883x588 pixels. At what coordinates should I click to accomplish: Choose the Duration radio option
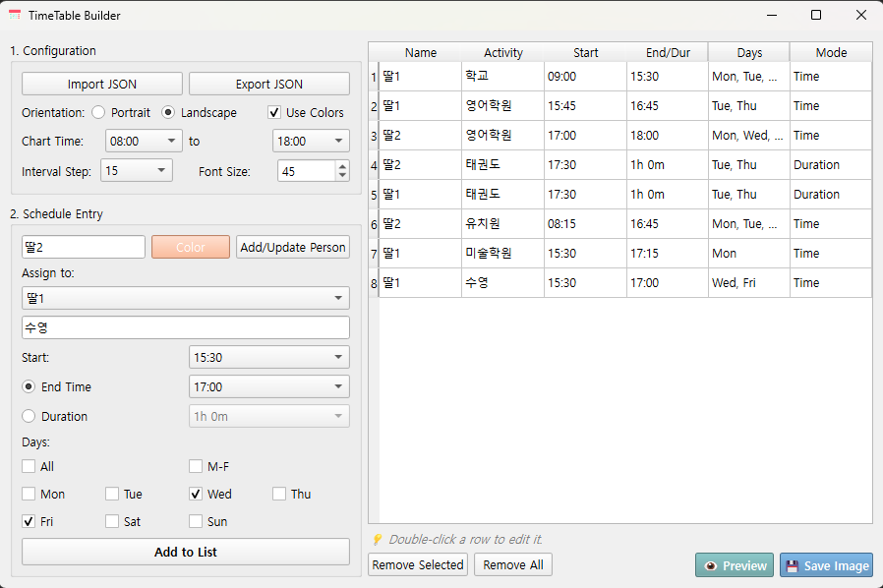tap(29, 416)
